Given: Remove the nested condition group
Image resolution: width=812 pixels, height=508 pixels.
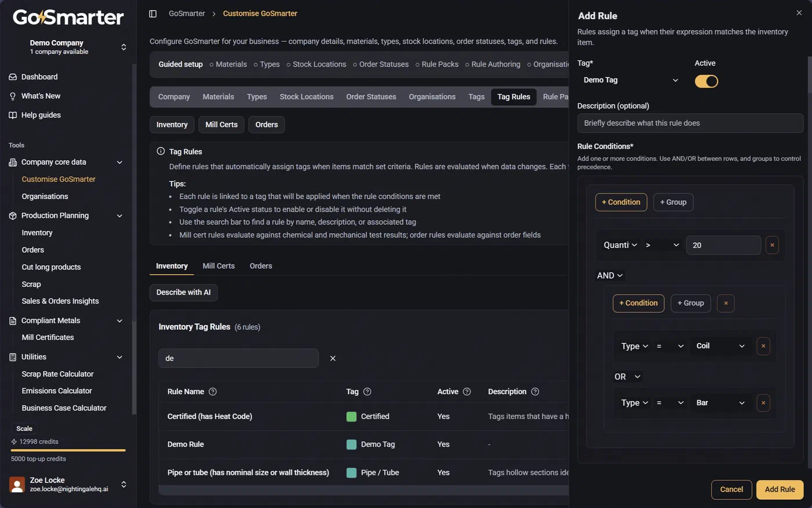Looking at the screenshot, I should pos(726,303).
